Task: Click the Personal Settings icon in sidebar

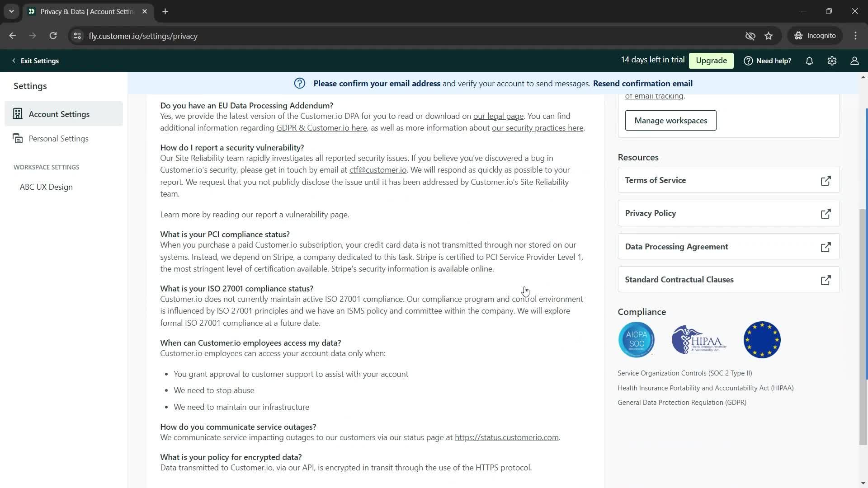Action: [17, 138]
